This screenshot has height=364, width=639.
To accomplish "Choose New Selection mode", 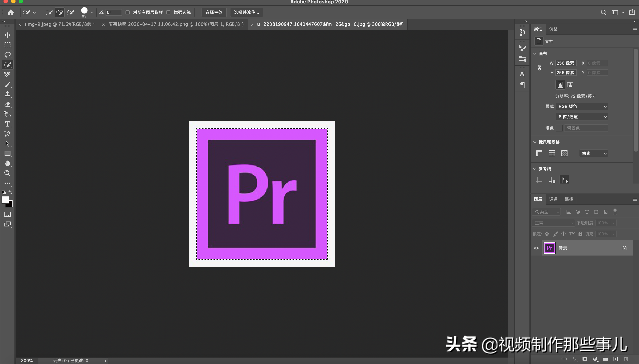I will (x=49, y=12).
